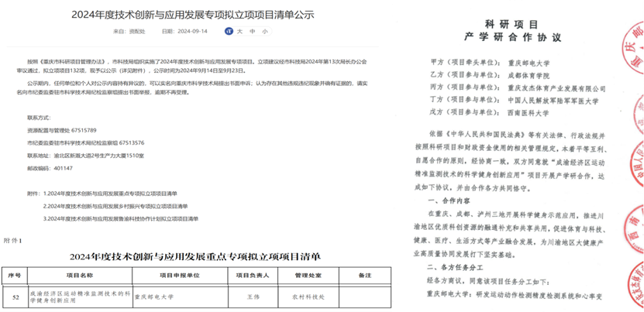Click the 项目名称 column header

coord(79,275)
